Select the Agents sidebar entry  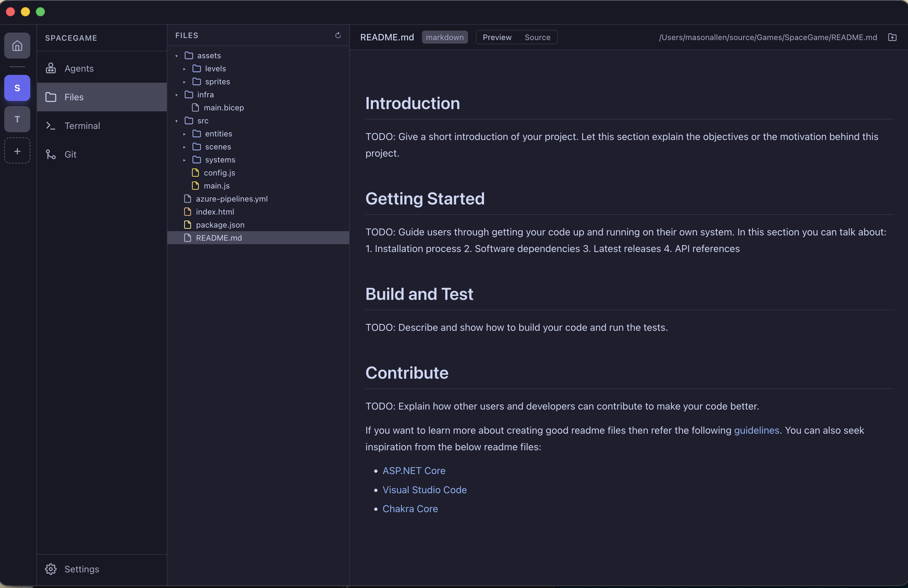(x=78, y=68)
